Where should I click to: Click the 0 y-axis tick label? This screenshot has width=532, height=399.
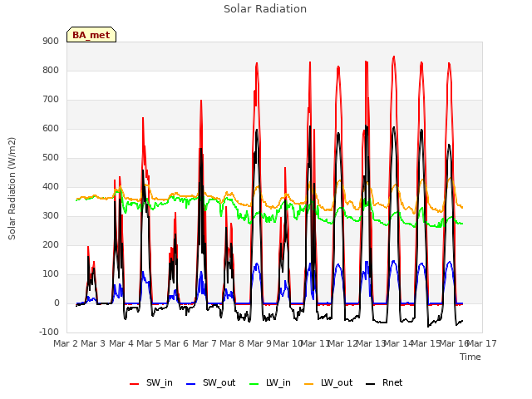(57, 303)
